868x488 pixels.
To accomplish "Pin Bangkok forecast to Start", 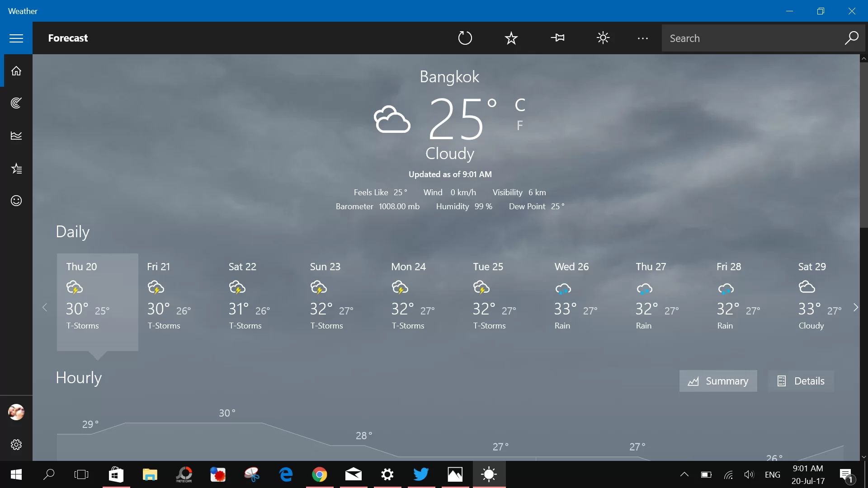I will point(557,38).
